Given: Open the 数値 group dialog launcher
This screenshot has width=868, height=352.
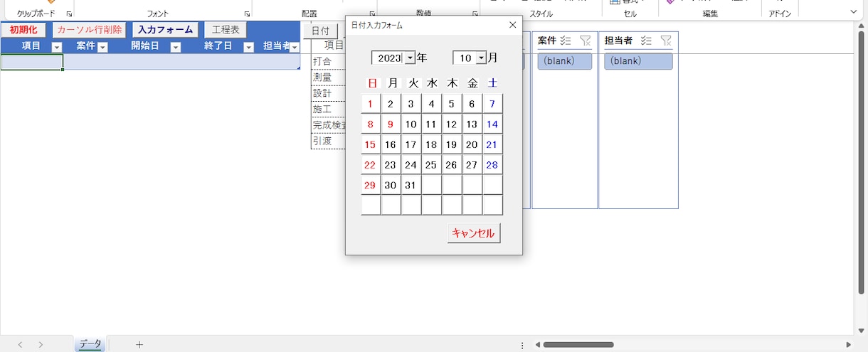Looking at the screenshot, I should [x=475, y=14].
